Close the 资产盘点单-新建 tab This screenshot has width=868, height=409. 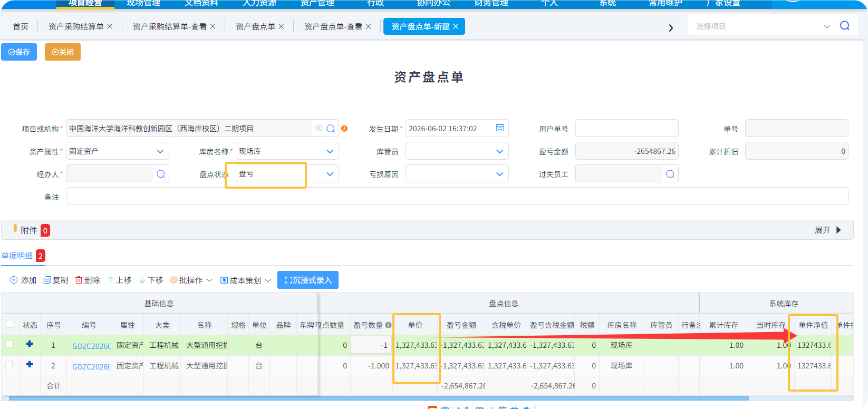[x=456, y=26]
